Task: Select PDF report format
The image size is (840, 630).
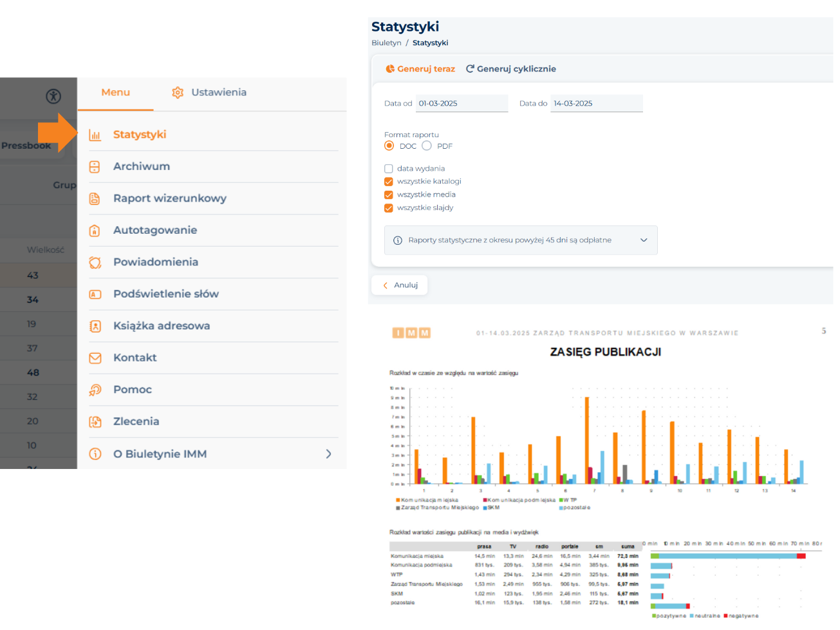Action: tap(427, 146)
